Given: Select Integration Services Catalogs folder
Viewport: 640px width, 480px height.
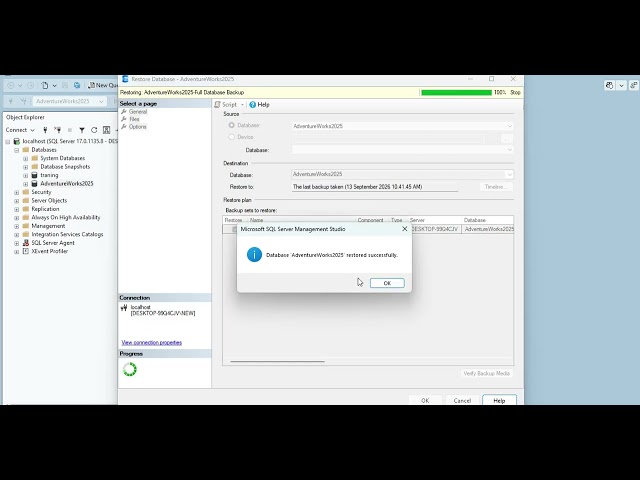Looking at the screenshot, I should [63, 234].
